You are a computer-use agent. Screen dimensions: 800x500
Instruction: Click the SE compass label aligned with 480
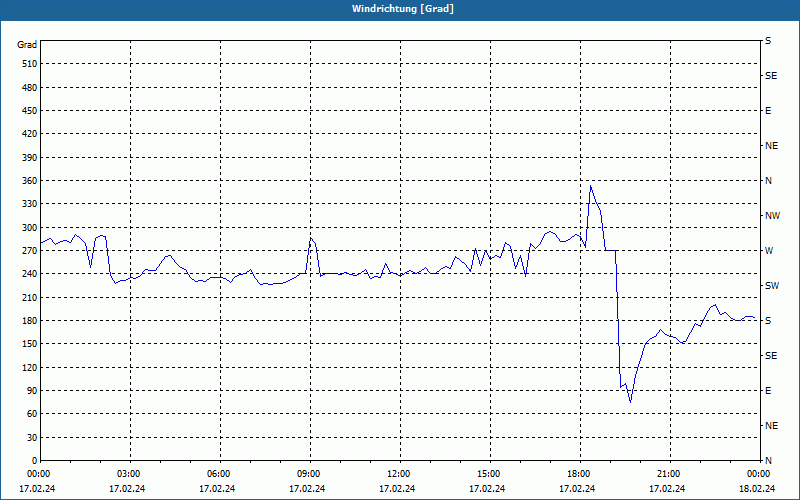771,76
